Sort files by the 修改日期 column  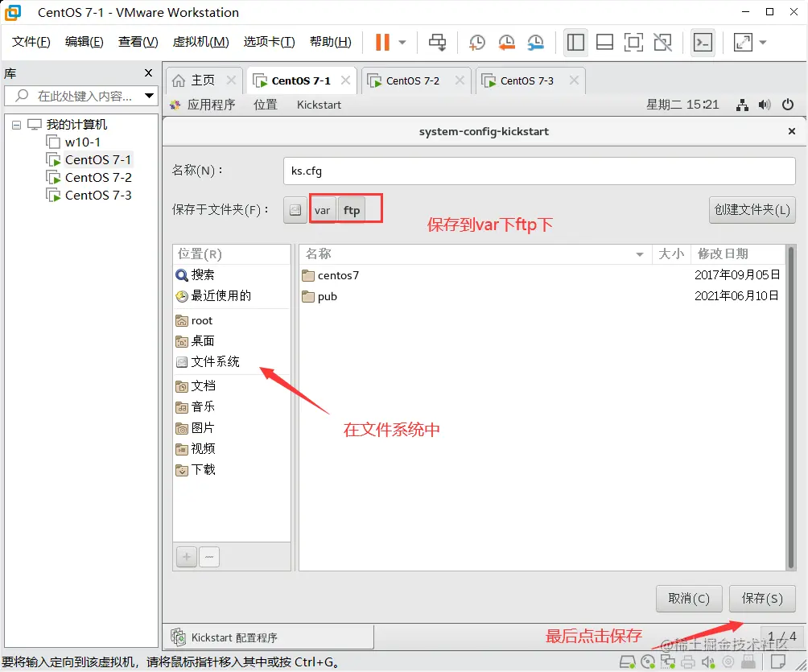tap(737, 254)
